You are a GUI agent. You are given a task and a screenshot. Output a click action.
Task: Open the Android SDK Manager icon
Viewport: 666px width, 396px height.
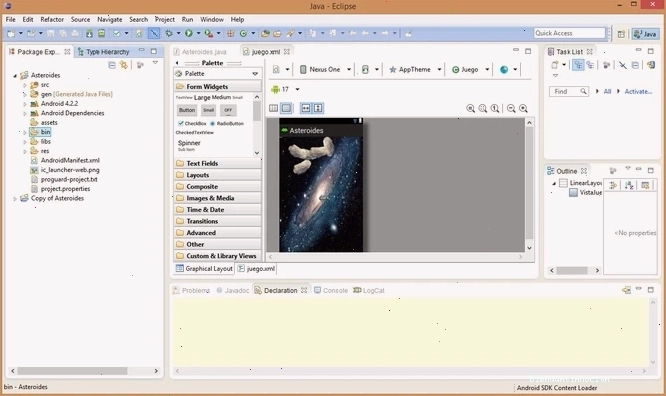[89, 33]
